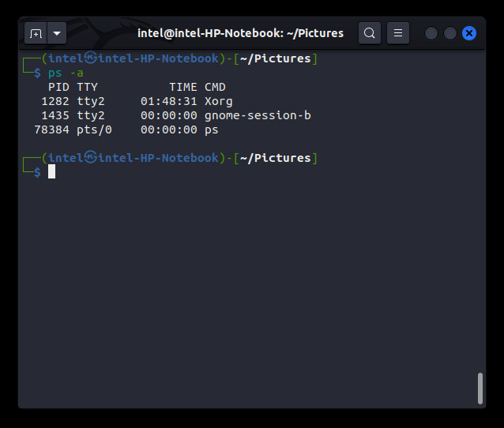The width and height of the screenshot is (504, 428).
Task: Click the Xorg command name
Action: coord(219,102)
